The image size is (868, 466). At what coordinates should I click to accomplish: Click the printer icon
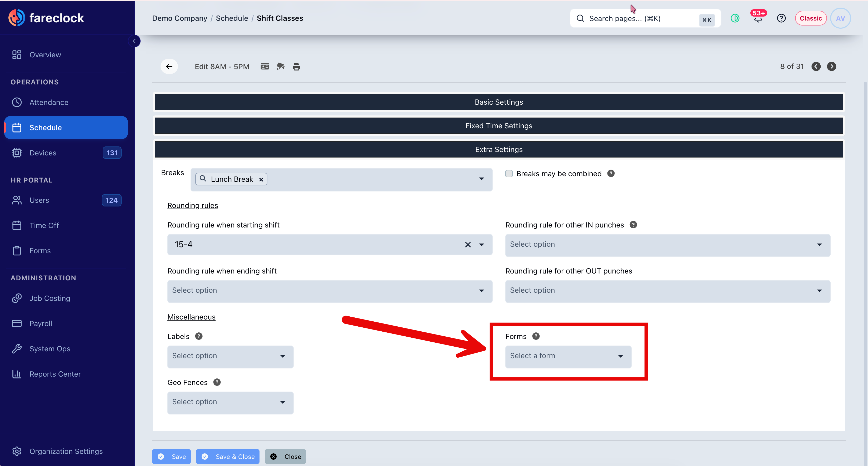[297, 67]
